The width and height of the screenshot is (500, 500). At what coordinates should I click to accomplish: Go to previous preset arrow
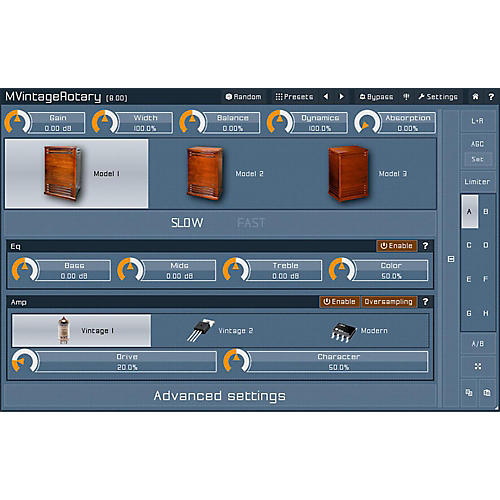(326, 97)
